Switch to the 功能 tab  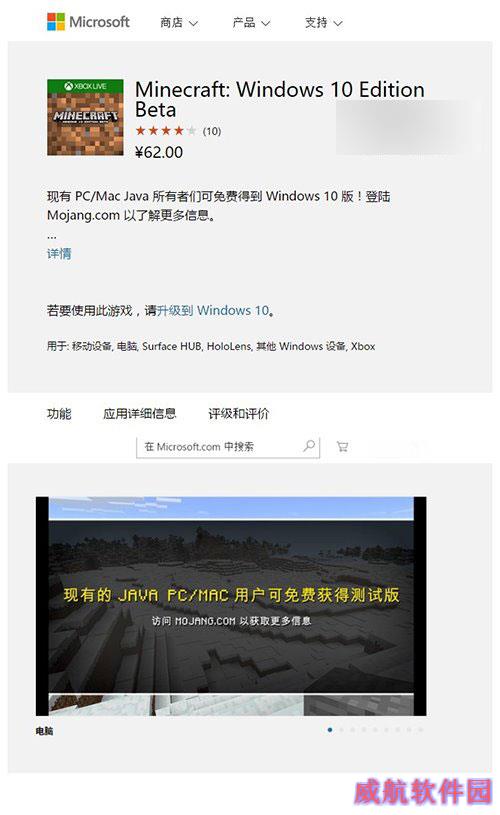click(x=59, y=414)
